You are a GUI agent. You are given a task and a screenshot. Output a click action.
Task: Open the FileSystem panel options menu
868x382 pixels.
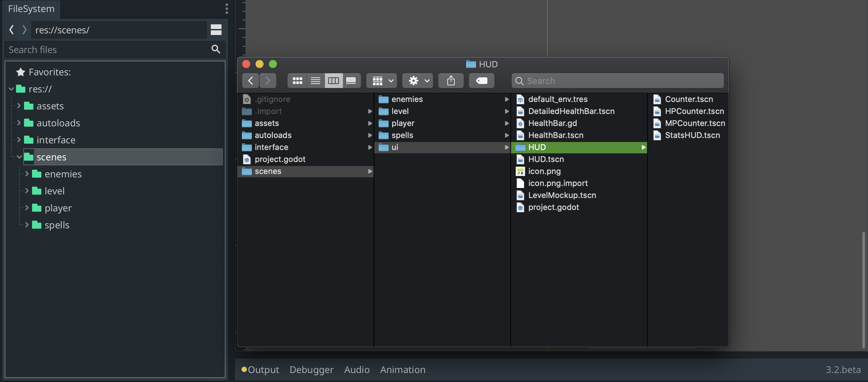click(227, 9)
